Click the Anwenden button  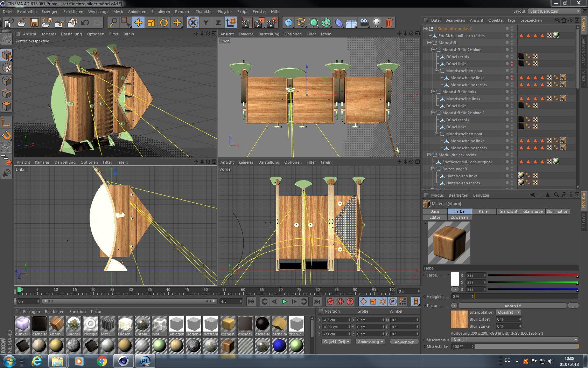(404, 342)
